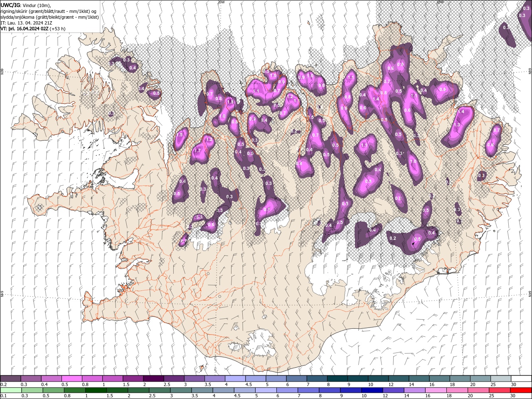This screenshot has width=532, height=399.
Task: Pick the top-row swatch between 0.8 and 1
Action: (92, 379)
